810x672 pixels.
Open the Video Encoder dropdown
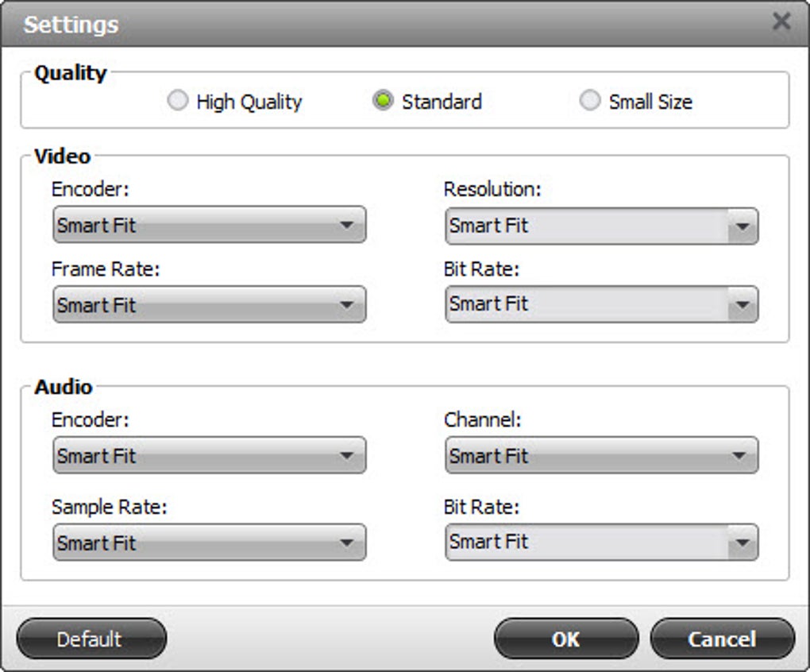coord(209,225)
